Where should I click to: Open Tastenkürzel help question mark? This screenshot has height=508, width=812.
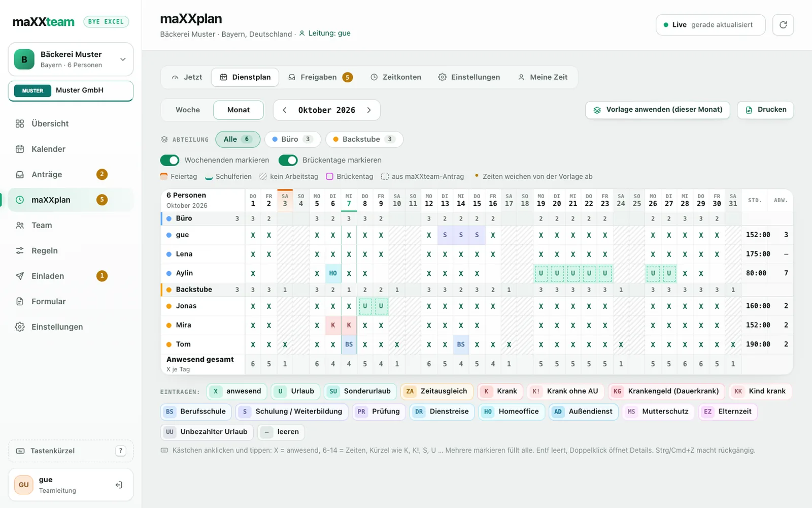(120, 451)
